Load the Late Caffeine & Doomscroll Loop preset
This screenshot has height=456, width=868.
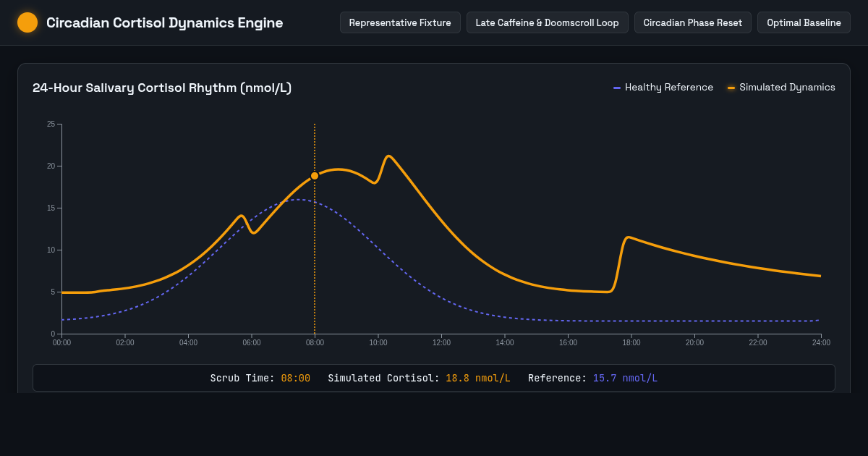pyautogui.click(x=547, y=22)
